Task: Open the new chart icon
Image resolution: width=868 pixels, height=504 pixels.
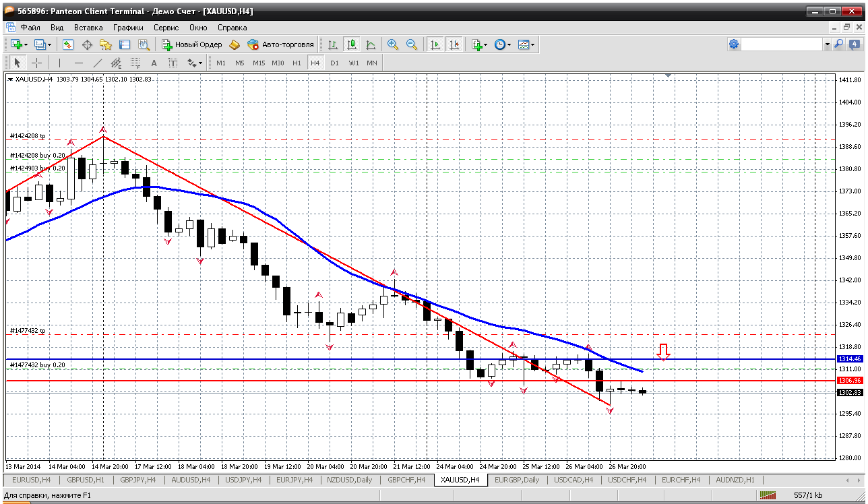Action: [x=17, y=44]
